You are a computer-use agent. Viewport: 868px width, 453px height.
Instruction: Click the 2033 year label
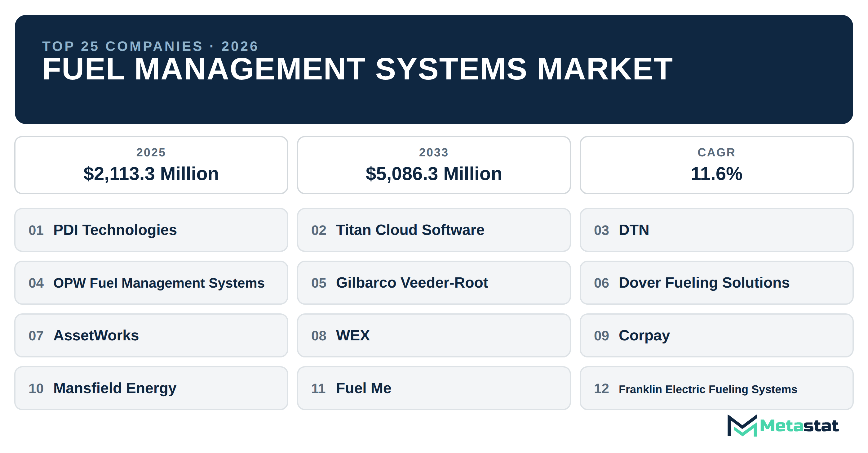point(434,152)
